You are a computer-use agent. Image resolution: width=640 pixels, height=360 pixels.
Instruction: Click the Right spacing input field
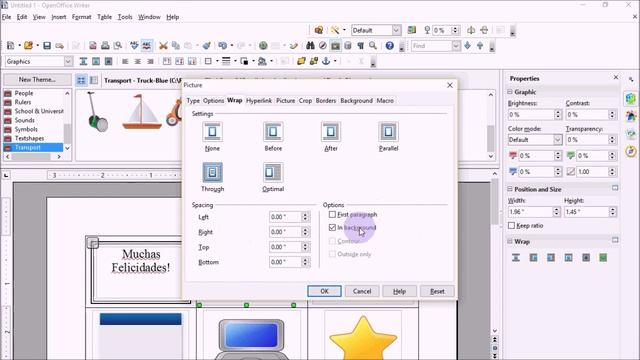tap(285, 232)
